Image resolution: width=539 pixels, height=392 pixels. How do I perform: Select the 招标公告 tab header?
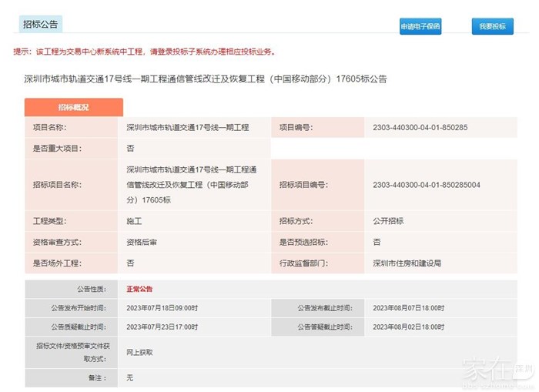40,24
